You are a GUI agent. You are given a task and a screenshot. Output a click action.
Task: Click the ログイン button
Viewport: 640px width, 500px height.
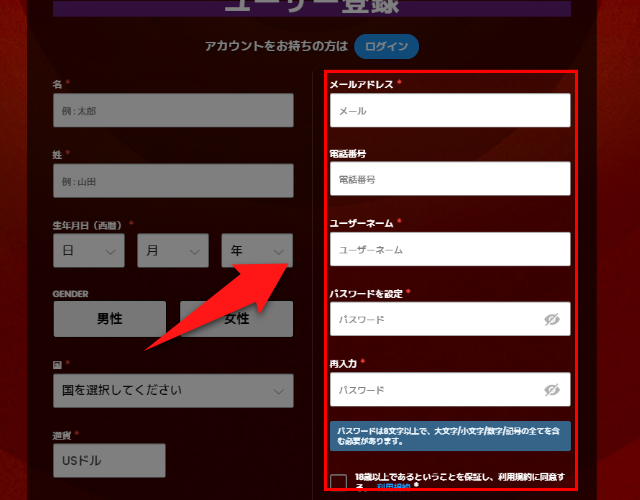click(386, 46)
